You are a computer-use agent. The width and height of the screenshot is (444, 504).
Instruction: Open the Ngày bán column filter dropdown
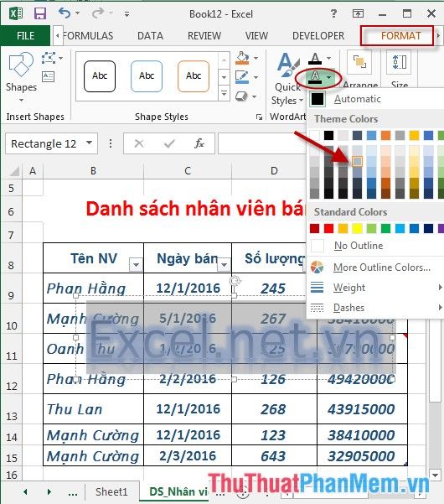coord(224,265)
